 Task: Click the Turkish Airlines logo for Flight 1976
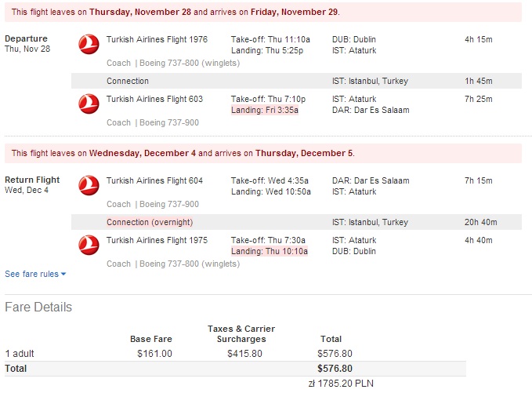(x=89, y=44)
